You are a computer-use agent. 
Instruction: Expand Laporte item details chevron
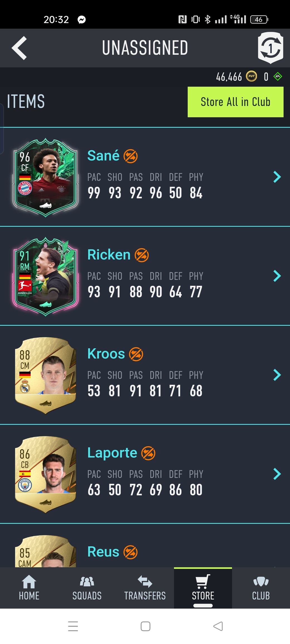click(277, 474)
